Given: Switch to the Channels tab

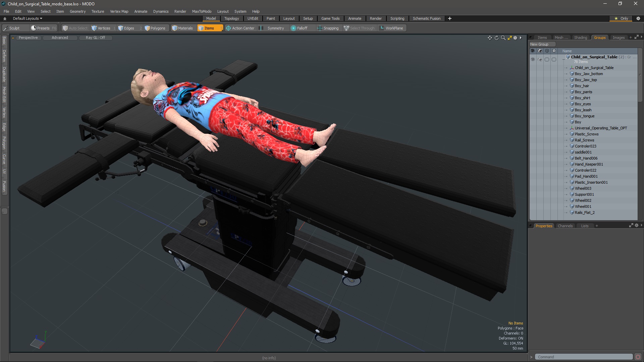Looking at the screenshot, I should pos(565,226).
